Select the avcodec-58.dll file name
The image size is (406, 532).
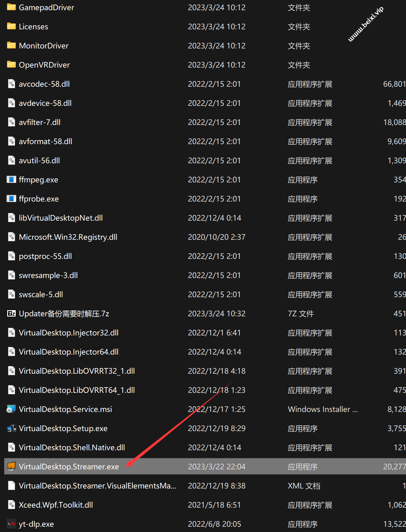(x=44, y=84)
